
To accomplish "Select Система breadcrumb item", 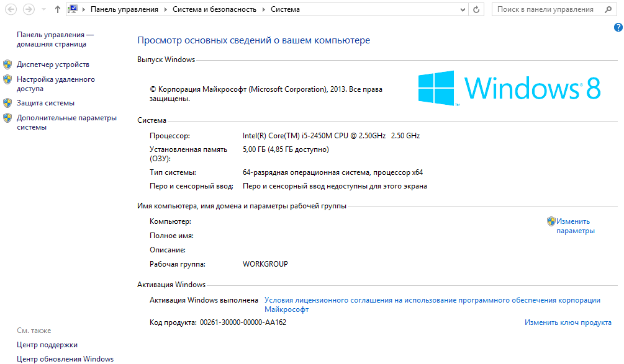I will coord(286,9).
